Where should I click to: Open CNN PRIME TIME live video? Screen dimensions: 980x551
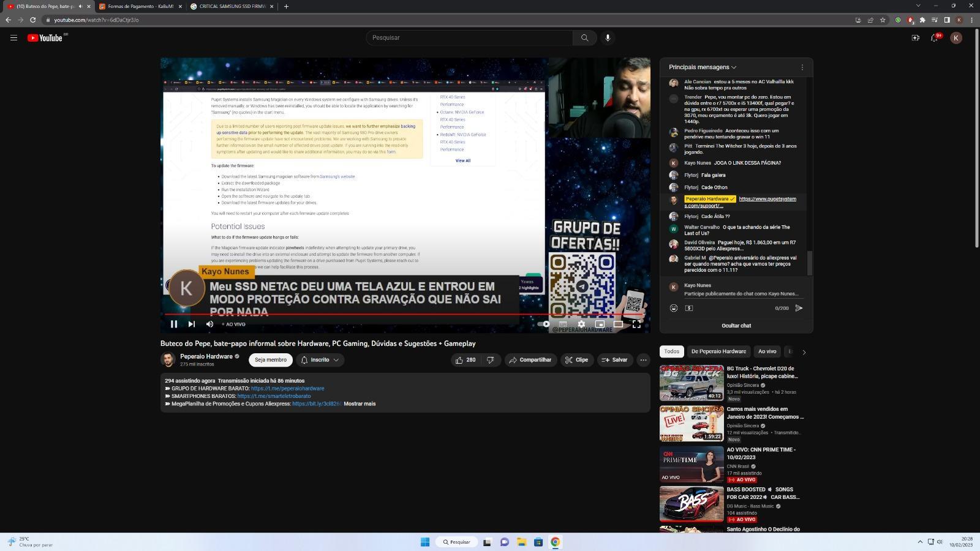click(x=692, y=463)
